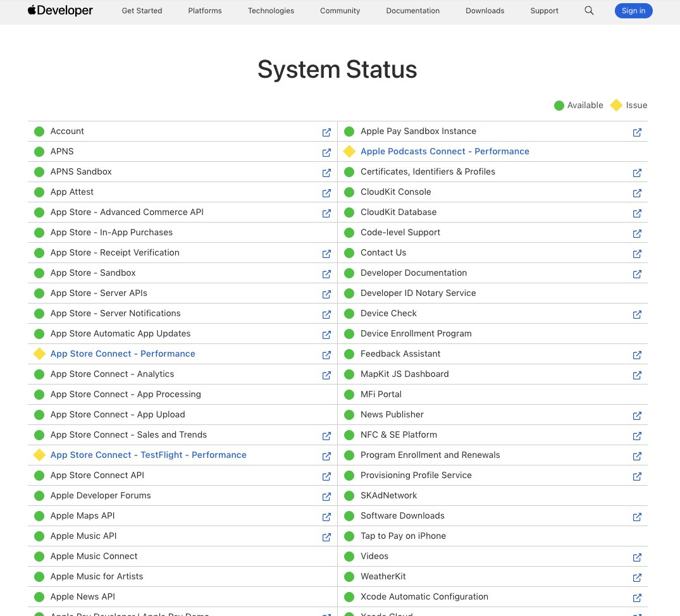Open App Store Connect - TestFlight - Performance link

coord(148,455)
